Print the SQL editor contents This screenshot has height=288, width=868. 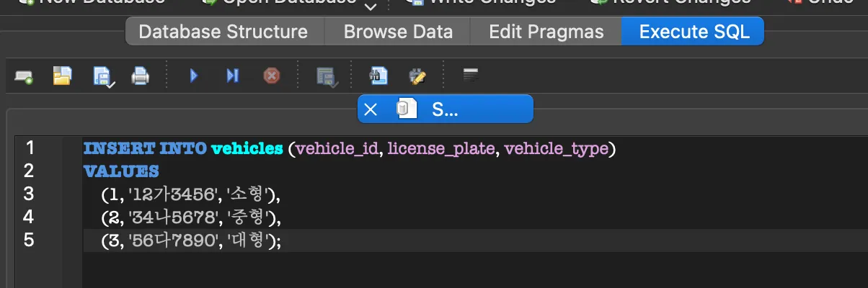[x=140, y=76]
